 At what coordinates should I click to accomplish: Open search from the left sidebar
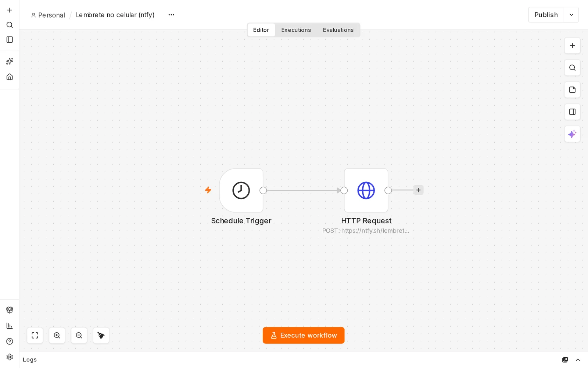point(10,25)
